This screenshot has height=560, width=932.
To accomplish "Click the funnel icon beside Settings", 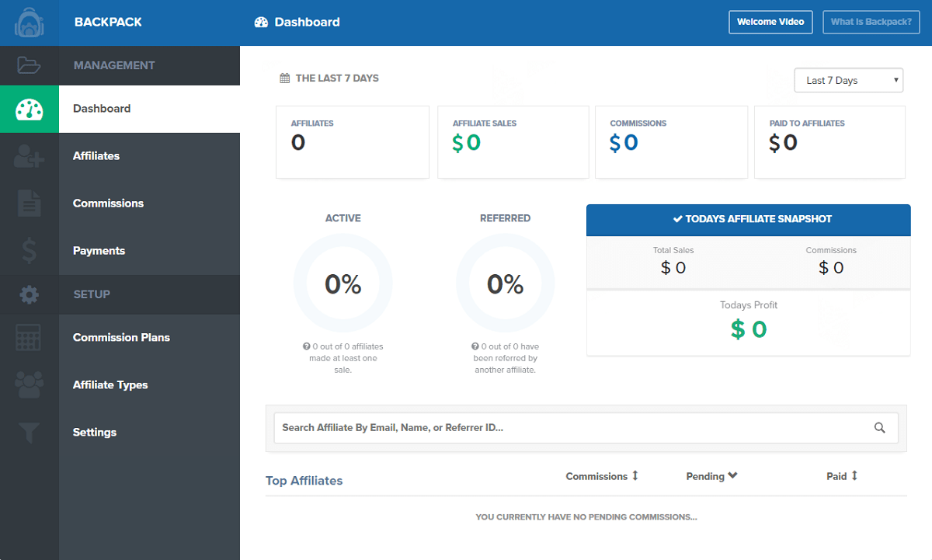I will (x=29, y=433).
